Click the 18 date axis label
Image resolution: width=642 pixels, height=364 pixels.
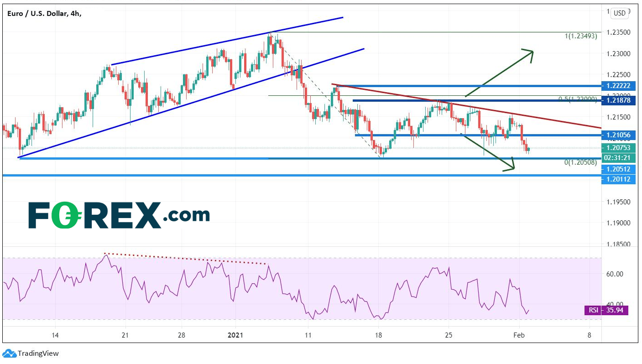tap(378, 335)
